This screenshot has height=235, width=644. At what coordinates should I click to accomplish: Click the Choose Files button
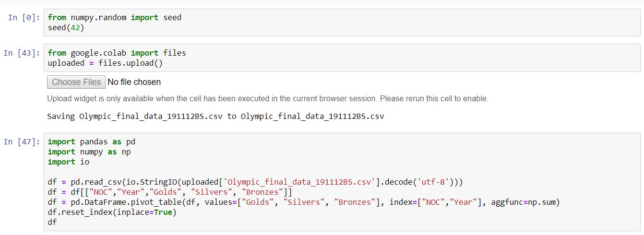tap(76, 82)
